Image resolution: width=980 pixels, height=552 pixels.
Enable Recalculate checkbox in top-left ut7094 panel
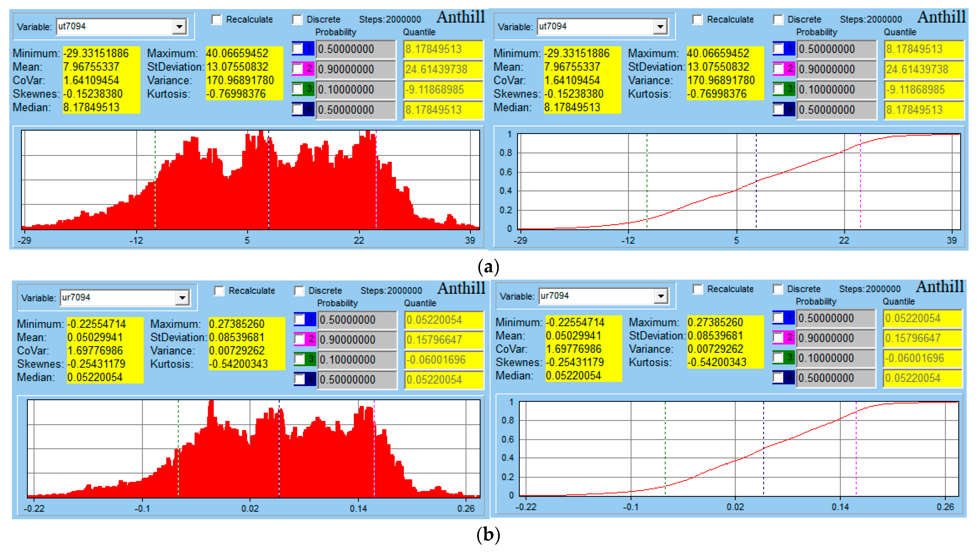(216, 19)
